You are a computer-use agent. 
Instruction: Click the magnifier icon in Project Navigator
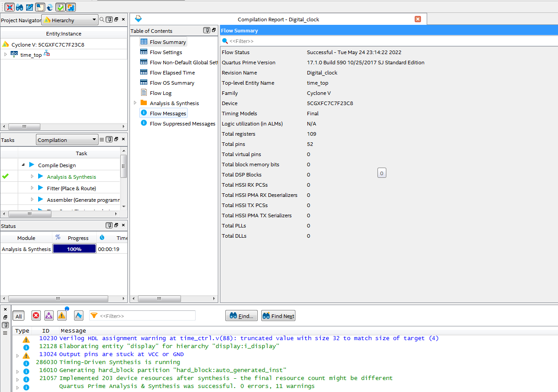coord(102,20)
